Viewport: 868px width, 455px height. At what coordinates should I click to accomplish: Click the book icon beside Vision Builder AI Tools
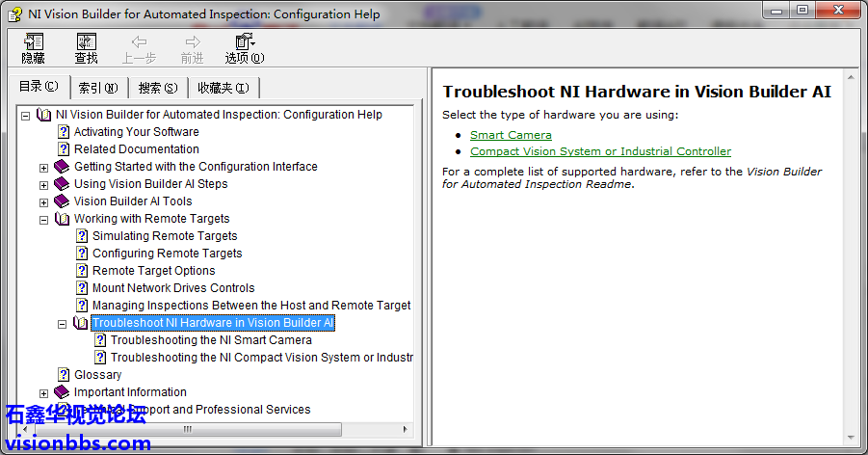[x=63, y=201]
